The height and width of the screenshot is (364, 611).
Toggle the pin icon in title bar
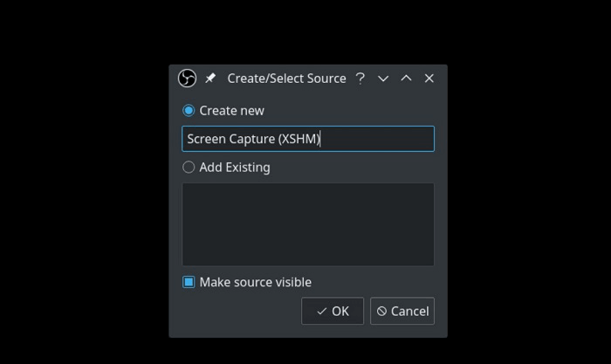pyautogui.click(x=210, y=79)
